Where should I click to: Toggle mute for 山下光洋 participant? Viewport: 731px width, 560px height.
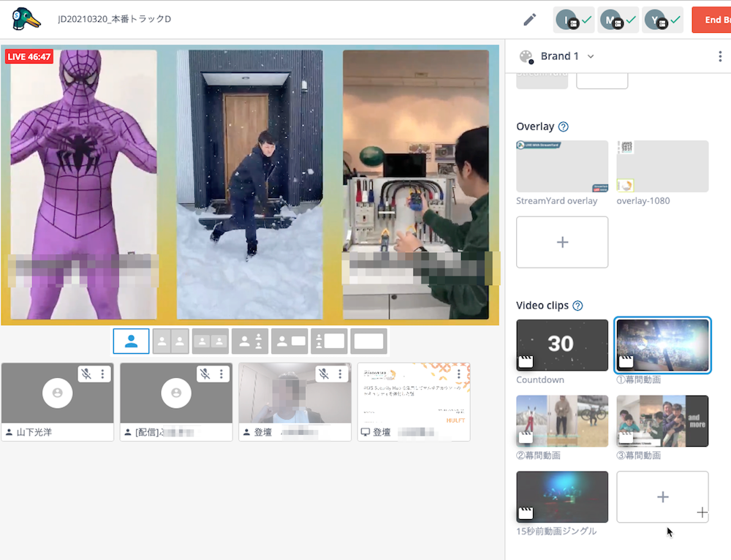point(86,374)
